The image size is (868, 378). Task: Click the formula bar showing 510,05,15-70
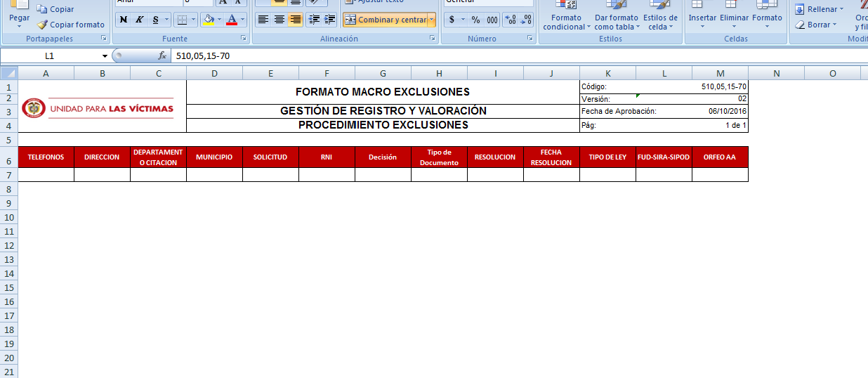point(518,56)
